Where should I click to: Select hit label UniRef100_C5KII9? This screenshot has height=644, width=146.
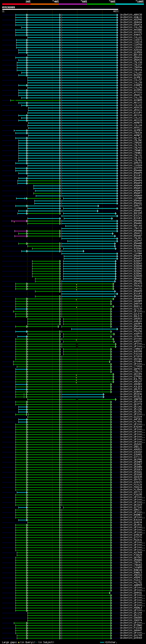131,228
